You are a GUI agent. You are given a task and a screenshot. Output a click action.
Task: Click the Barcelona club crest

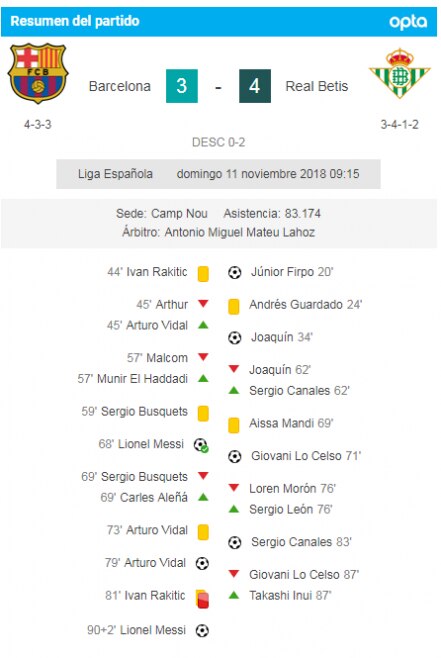[x=38, y=73]
